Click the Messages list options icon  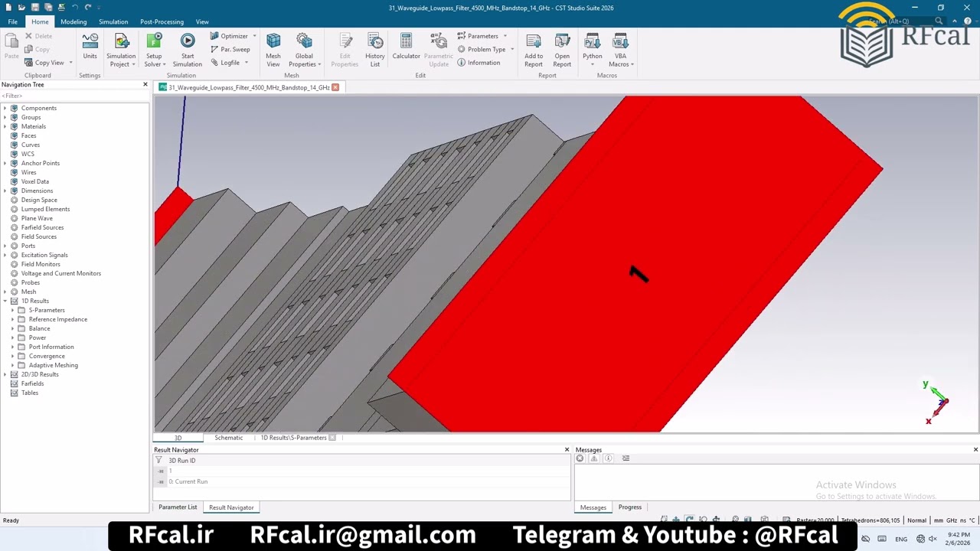click(x=626, y=458)
